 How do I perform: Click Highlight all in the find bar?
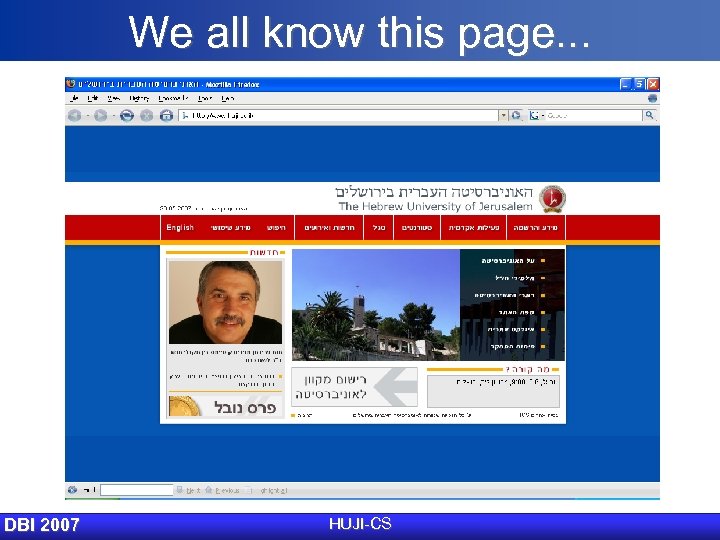266,490
